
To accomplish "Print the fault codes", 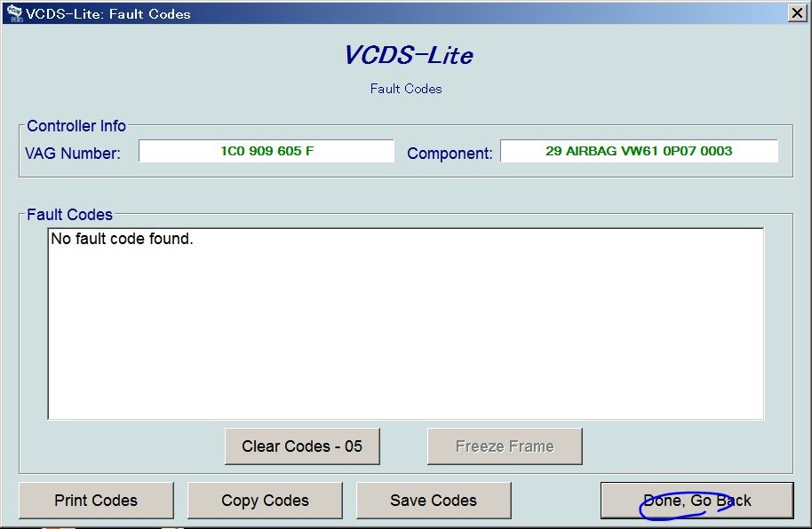I will click(96, 501).
